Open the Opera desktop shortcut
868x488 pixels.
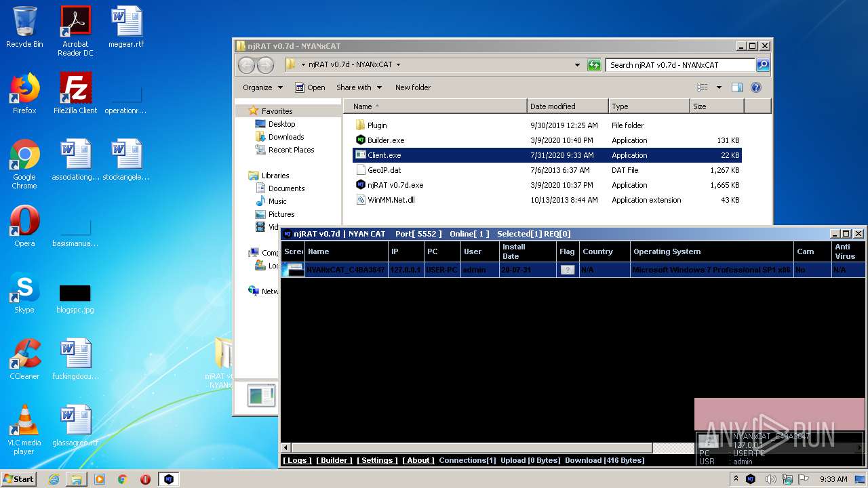[x=24, y=226]
